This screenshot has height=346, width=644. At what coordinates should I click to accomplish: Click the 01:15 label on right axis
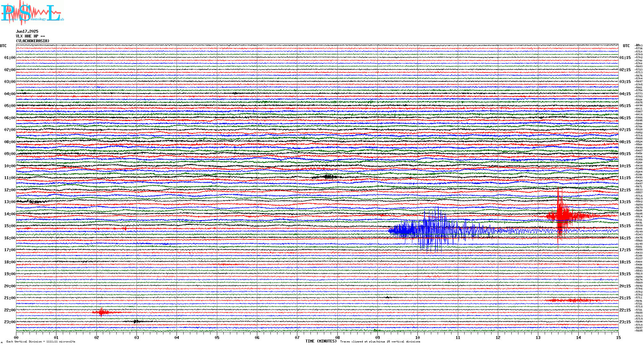625,58
